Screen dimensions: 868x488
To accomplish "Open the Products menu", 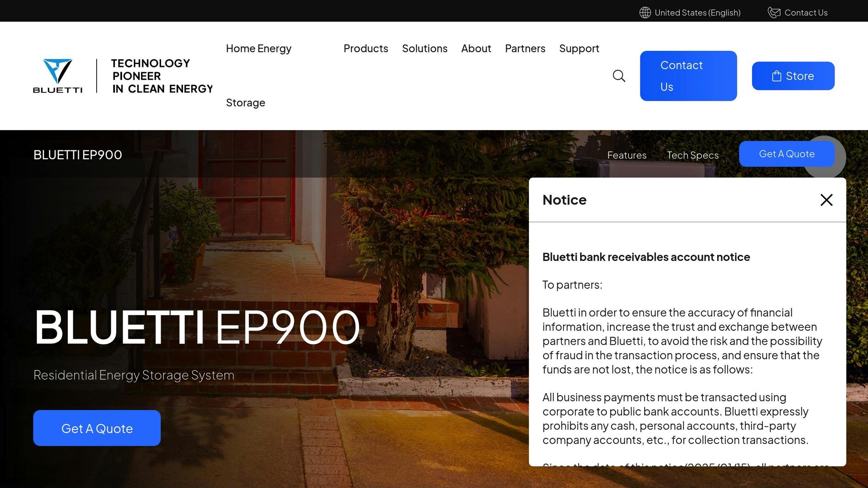I will (366, 48).
